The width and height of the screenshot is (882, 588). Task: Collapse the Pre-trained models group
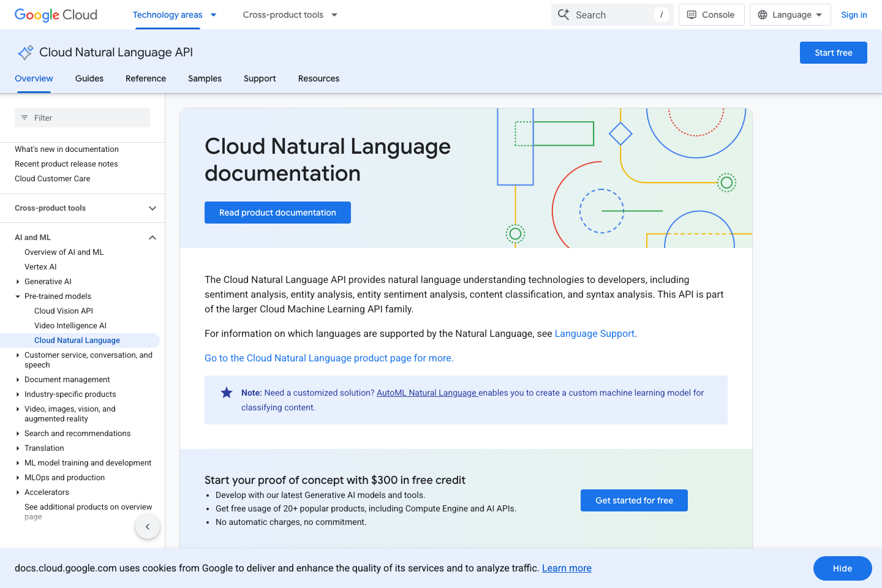pyautogui.click(x=18, y=296)
